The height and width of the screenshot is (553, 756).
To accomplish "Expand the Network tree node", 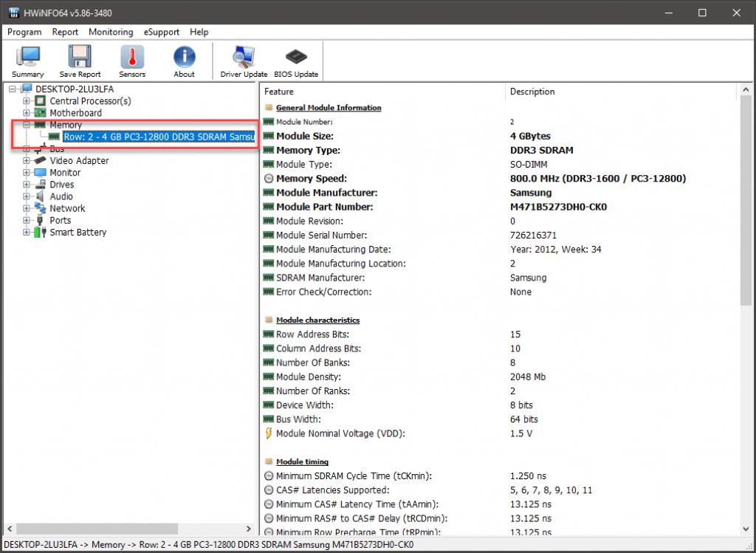I will (x=27, y=208).
